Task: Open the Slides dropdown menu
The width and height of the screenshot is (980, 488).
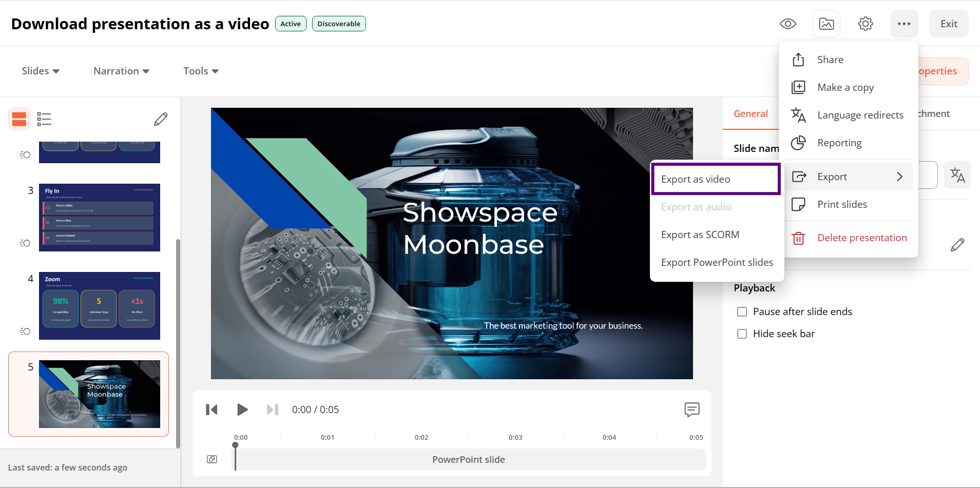Action: [x=41, y=71]
